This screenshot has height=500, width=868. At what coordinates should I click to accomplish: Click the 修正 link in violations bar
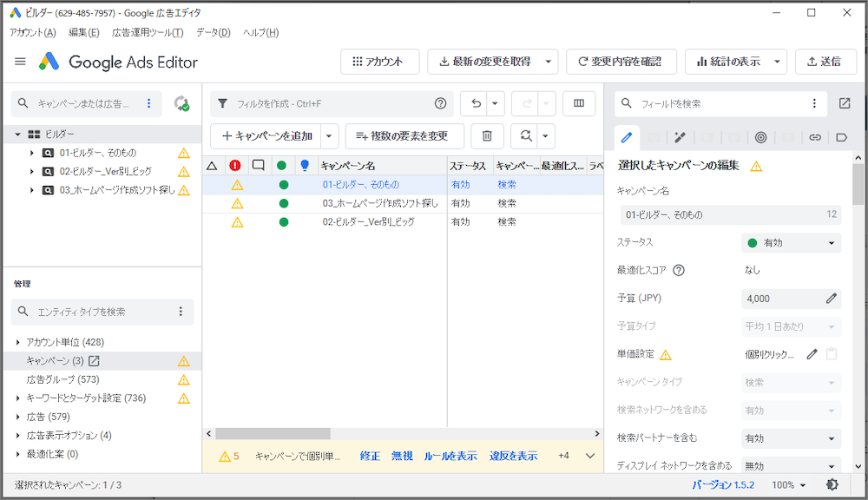370,457
